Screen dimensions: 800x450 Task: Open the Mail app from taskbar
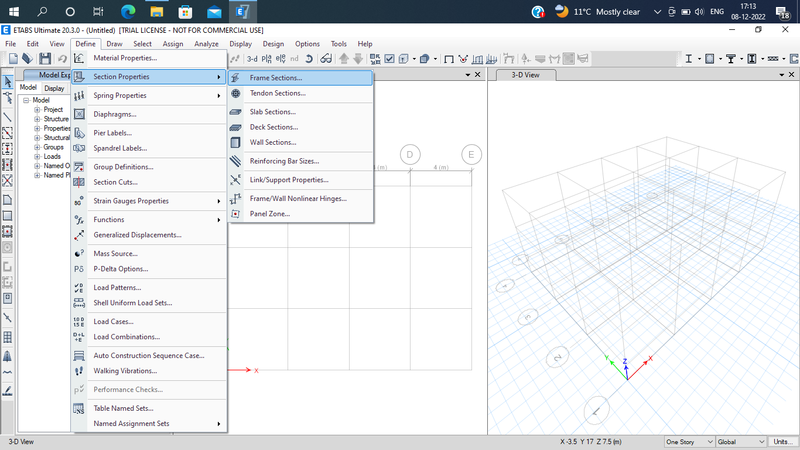[214, 11]
